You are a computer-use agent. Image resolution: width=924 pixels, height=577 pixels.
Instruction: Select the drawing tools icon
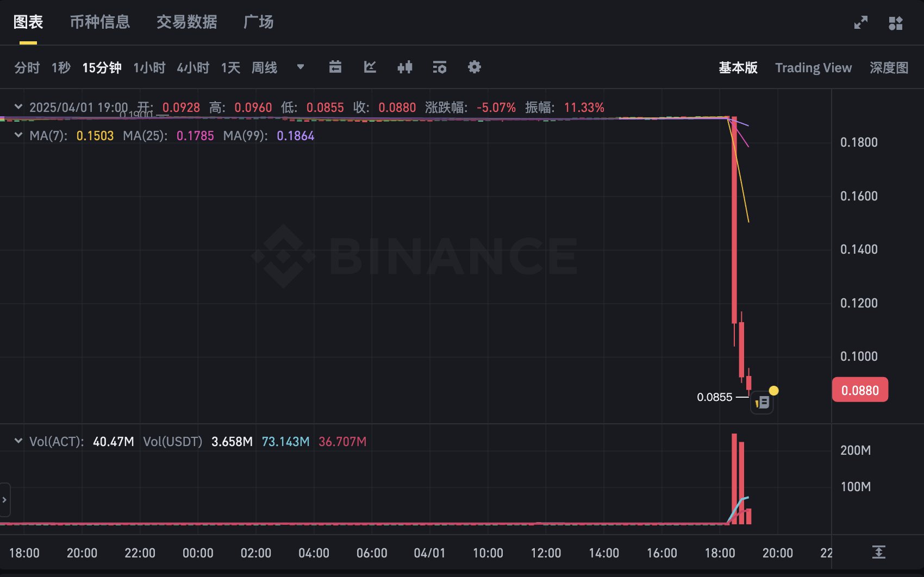[x=370, y=67]
